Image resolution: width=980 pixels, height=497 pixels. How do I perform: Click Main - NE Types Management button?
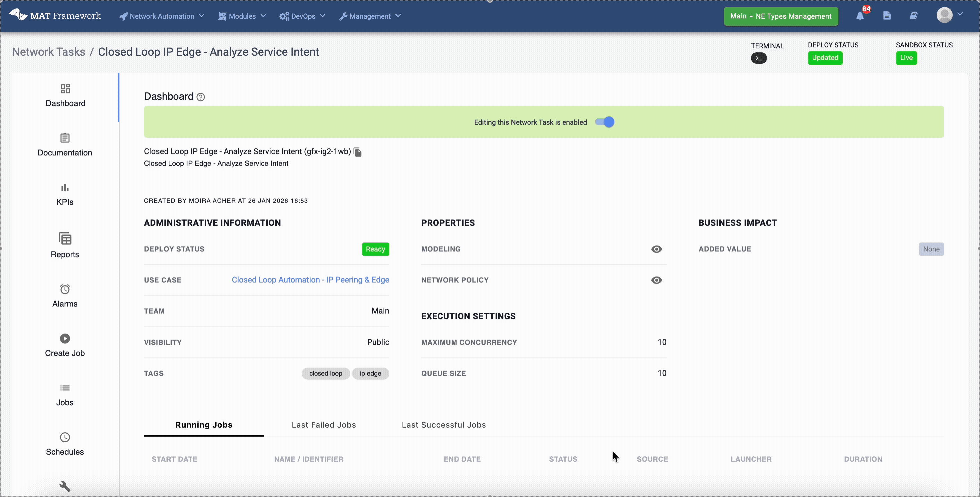[x=780, y=16]
